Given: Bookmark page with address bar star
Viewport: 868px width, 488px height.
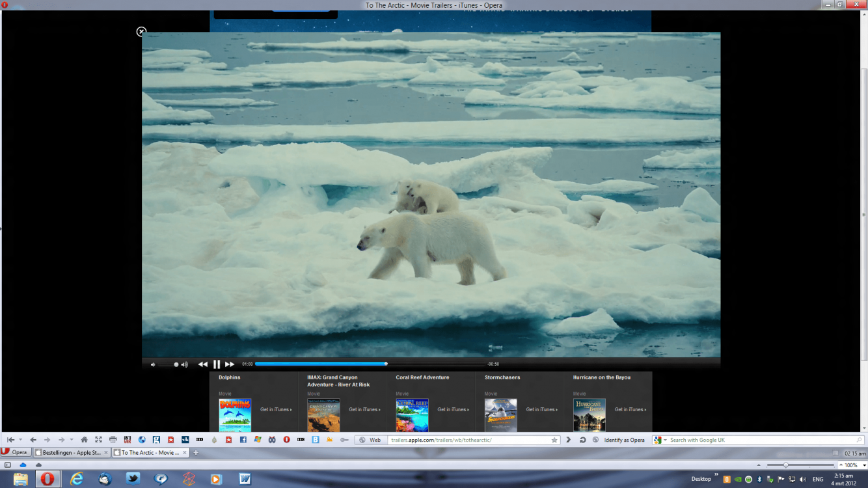Looking at the screenshot, I should point(554,440).
